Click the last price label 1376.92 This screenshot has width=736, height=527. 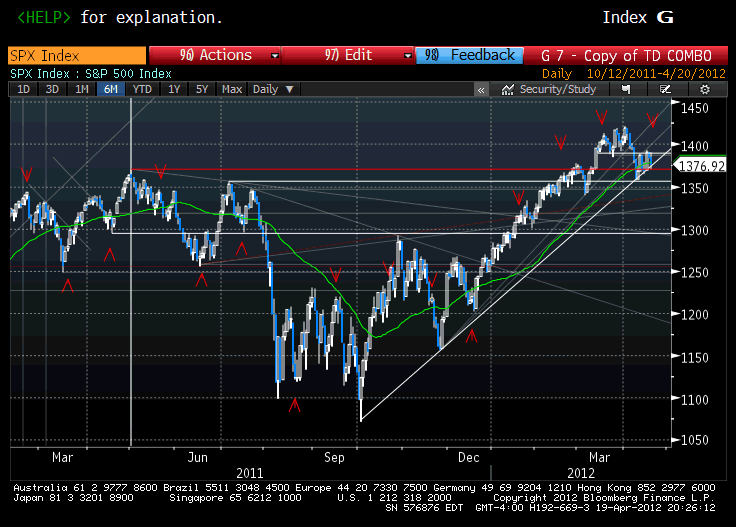point(702,166)
